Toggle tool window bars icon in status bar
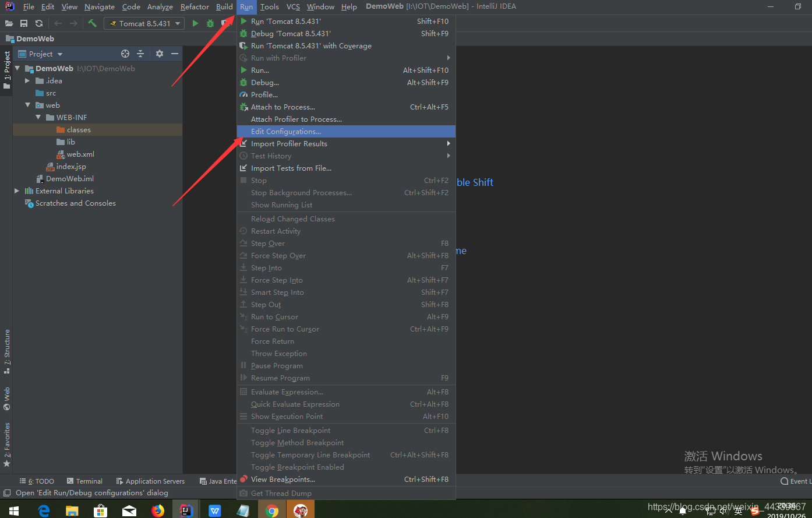This screenshot has height=518, width=812. coord(7,493)
